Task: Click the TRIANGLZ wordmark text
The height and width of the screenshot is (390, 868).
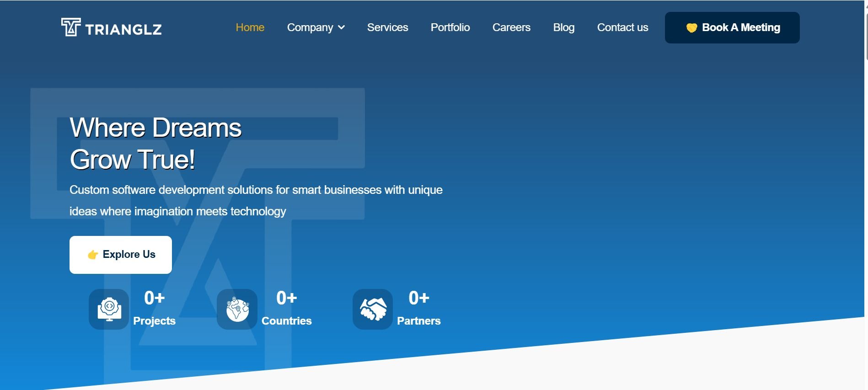Action: point(123,30)
